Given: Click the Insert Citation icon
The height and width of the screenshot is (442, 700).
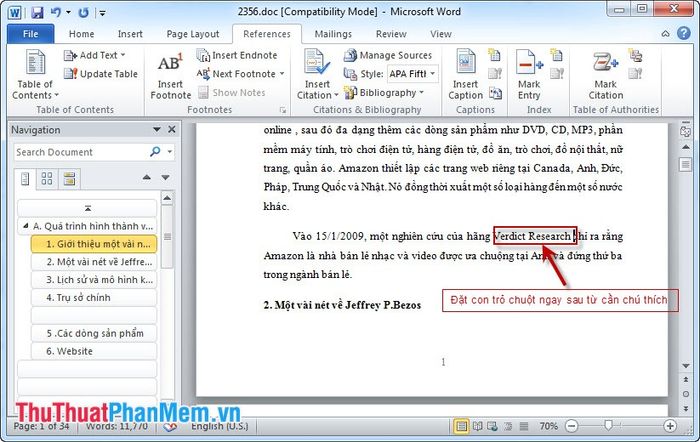Looking at the screenshot, I should pyautogui.click(x=317, y=63).
